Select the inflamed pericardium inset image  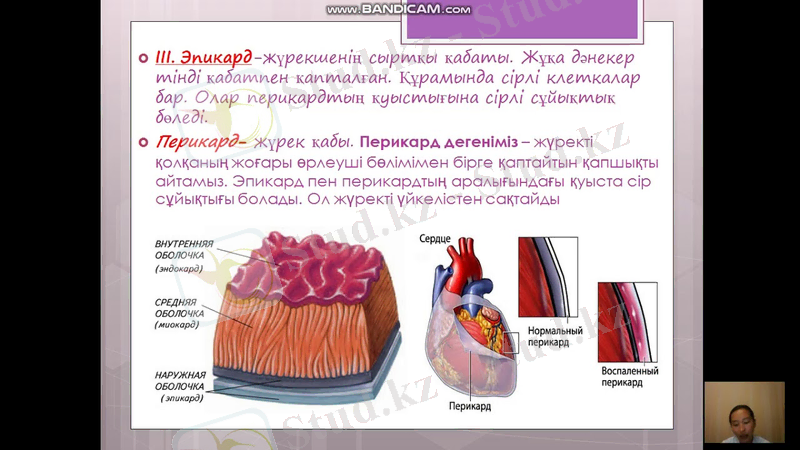[627, 323]
